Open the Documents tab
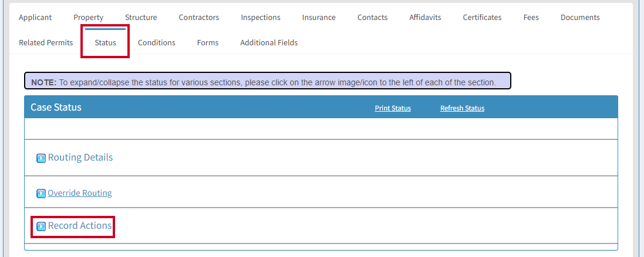The image size is (644, 257). 580,17
